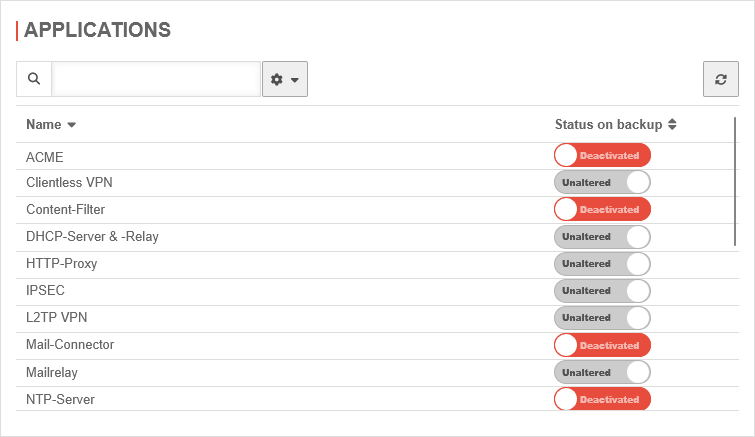
Task: Toggle HTTP-Proxy backup status
Action: click(602, 263)
